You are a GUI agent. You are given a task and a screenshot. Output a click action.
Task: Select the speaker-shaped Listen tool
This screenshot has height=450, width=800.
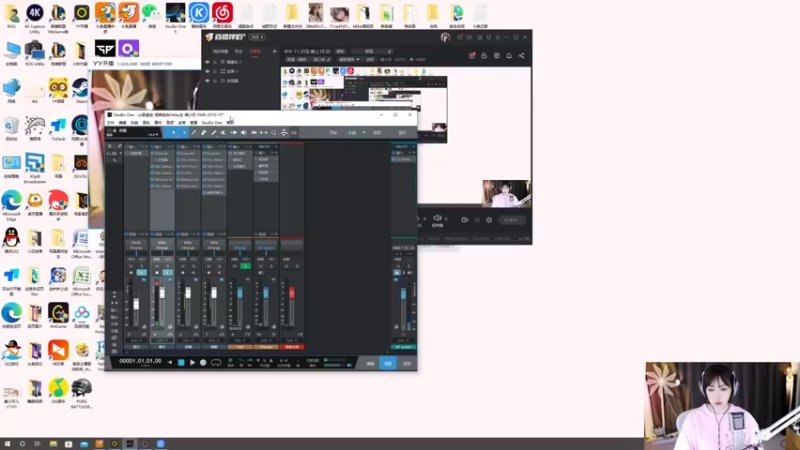tap(243, 133)
